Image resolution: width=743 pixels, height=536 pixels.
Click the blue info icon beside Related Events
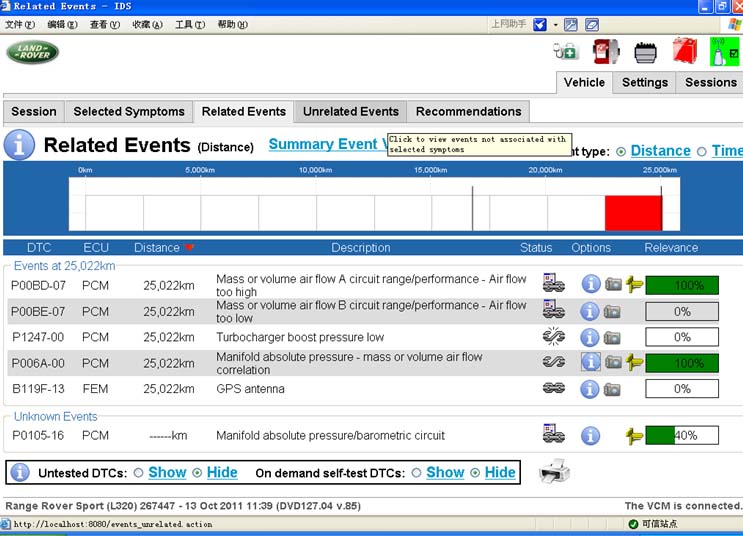(19, 145)
